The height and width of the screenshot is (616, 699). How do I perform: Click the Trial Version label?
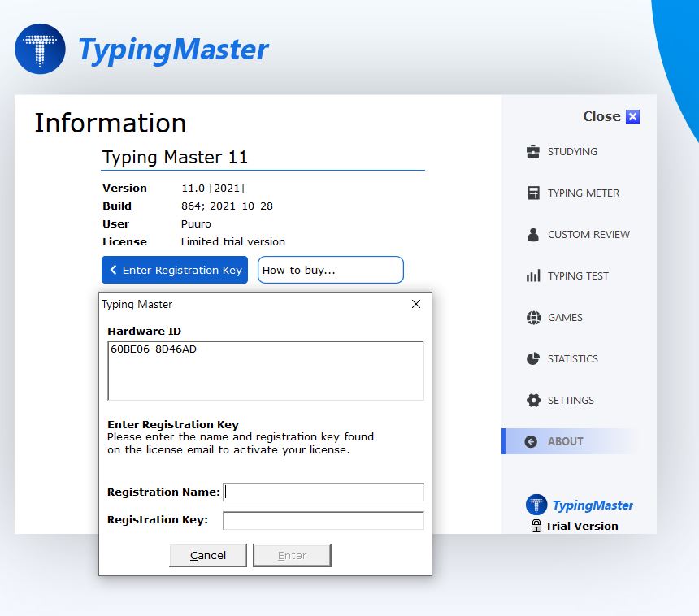[x=582, y=526]
